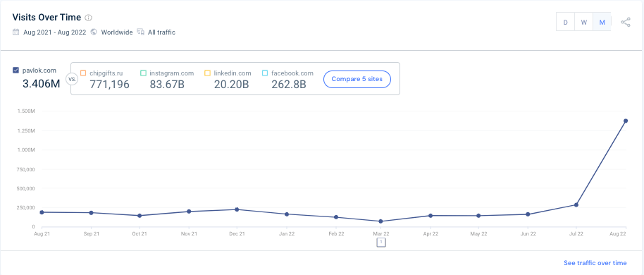Image resolution: width=644 pixels, height=275 pixels.
Task: Click the 771,196 value under chipgifts.ru
Action: pyautogui.click(x=110, y=85)
